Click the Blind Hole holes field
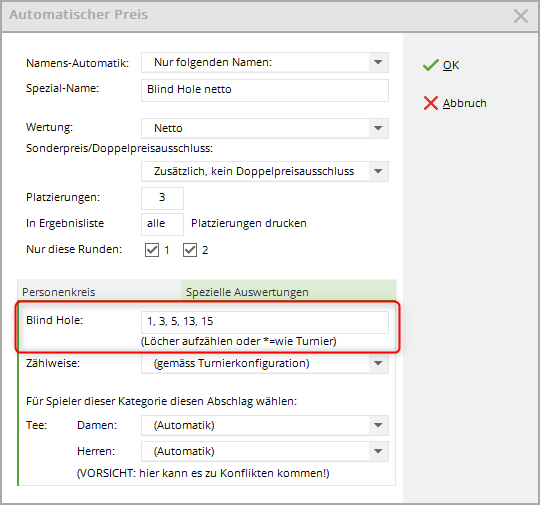Viewport: 540px width, 505px height. point(265,322)
